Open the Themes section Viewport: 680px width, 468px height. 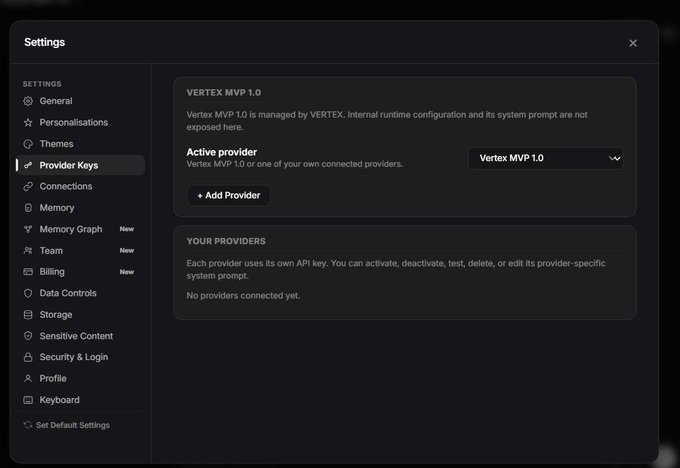(x=81, y=144)
